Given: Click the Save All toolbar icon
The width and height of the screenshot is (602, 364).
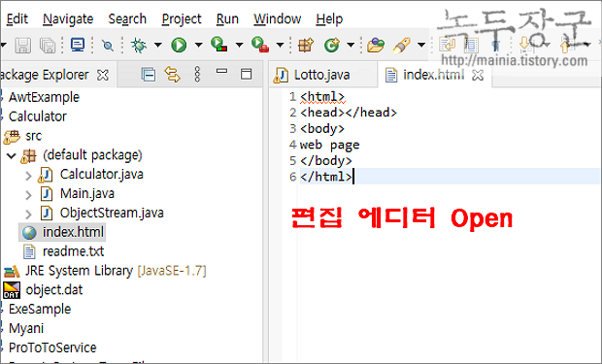Looking at the screenshot, I should (x=48, y=46).
